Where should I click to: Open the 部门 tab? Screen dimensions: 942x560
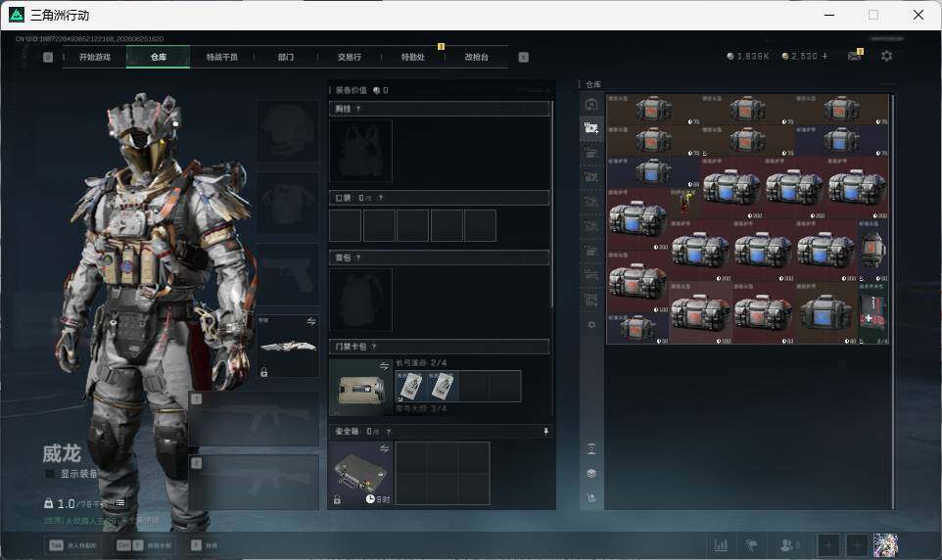pyautogui.click(x=286, y=57)
